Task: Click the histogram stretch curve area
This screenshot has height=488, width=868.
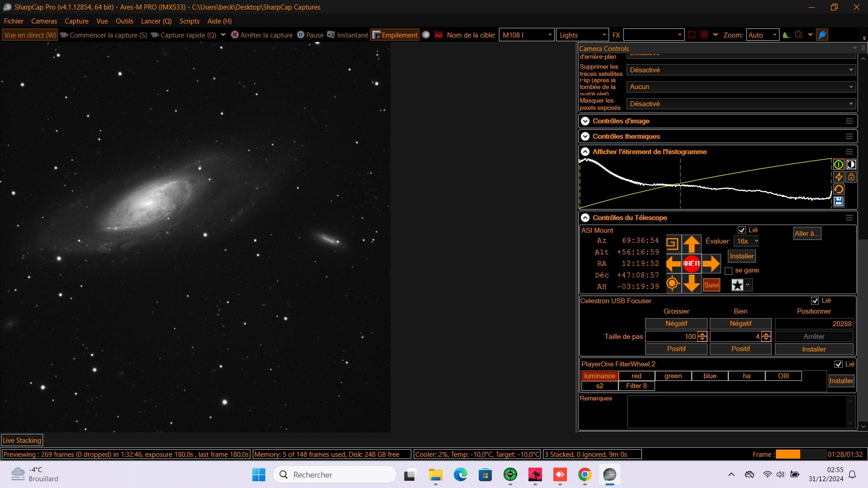Action: 705,183
